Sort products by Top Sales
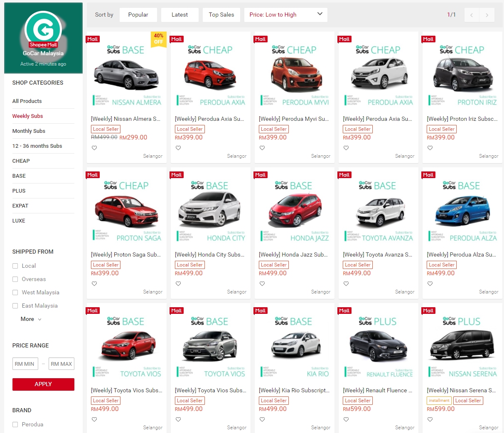The width and height of the screenshot is (504, 433). 221,15
